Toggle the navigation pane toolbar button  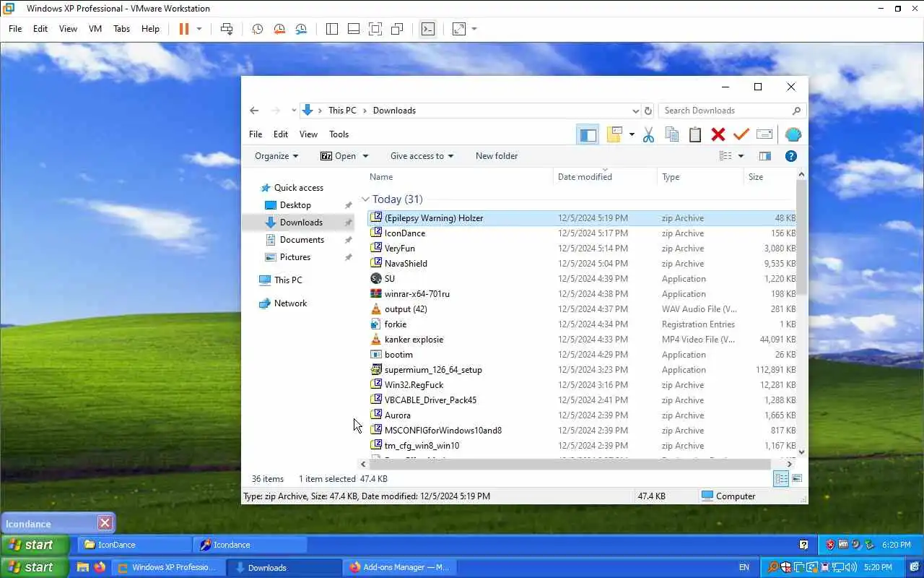588,134
